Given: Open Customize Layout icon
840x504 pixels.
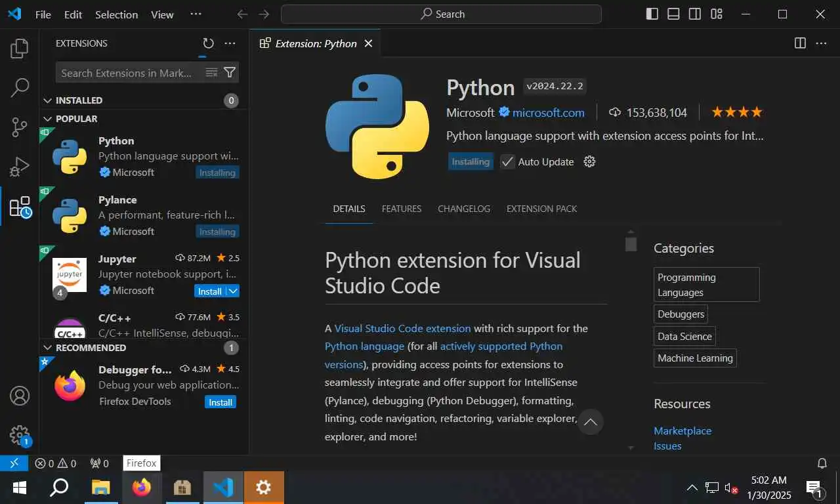Looking at the screenshot, I should (717, 14).
